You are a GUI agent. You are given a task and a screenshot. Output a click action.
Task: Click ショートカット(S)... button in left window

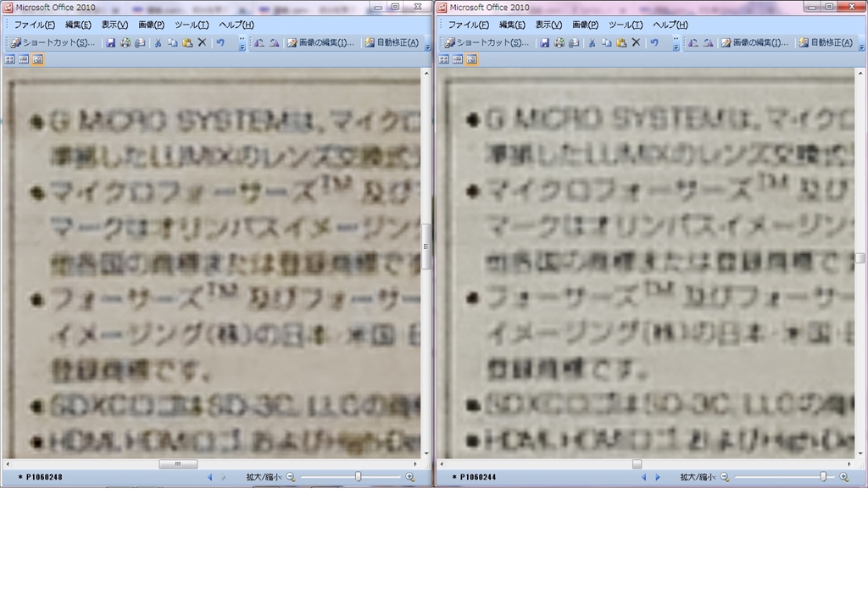pos(53,42)
